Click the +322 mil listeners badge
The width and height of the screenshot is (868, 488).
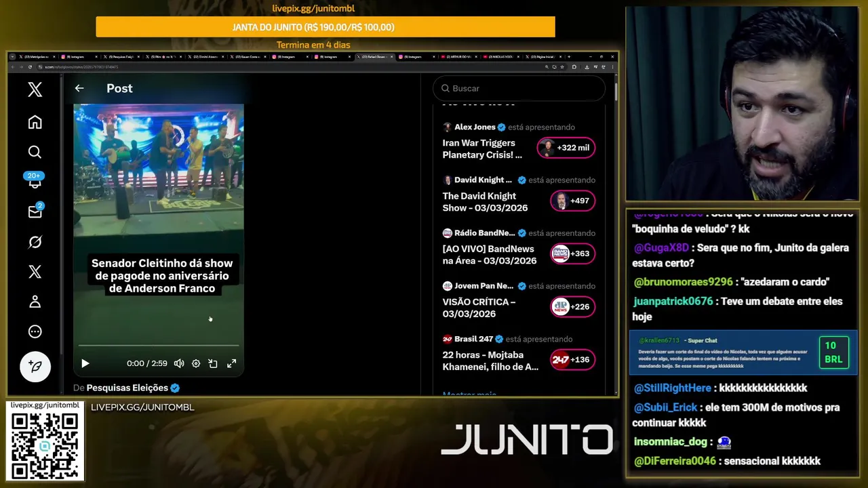566,148
